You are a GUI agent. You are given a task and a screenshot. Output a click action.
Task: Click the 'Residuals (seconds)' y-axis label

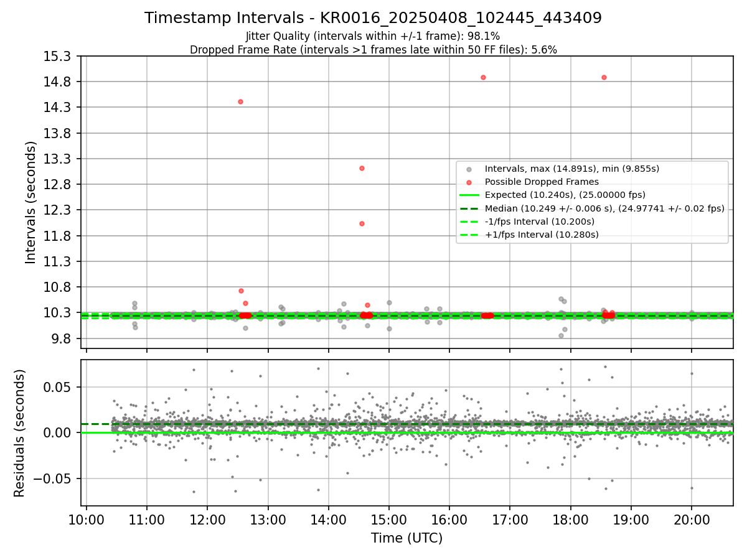point(20,433)
